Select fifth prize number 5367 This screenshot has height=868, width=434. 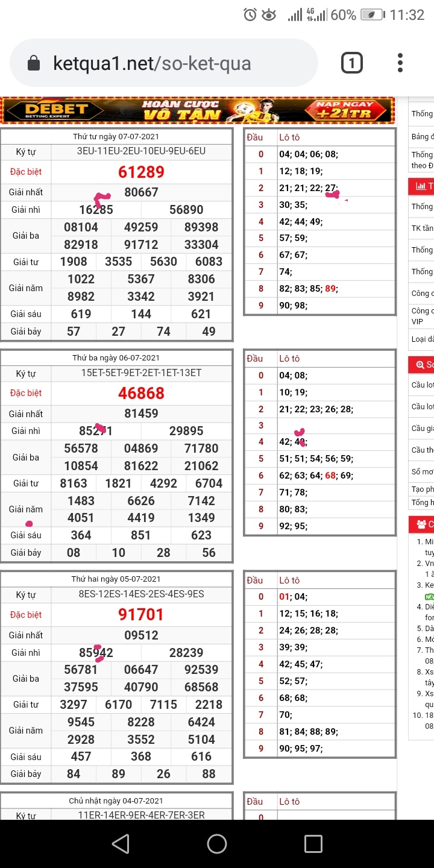click(x=141, y=279)
